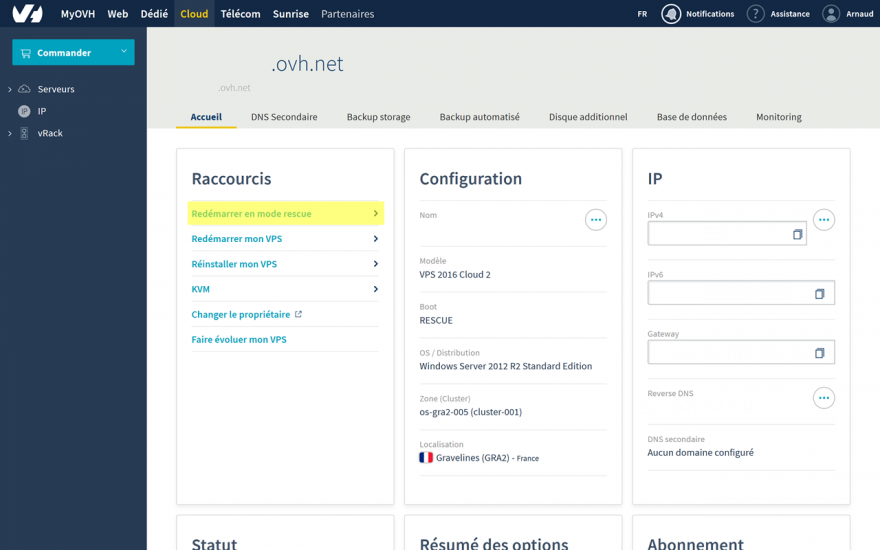Click the Windows Server 2012 R2 Standard Edition text
This screenshot has height=550, width=880.
[x=506, y=366]
